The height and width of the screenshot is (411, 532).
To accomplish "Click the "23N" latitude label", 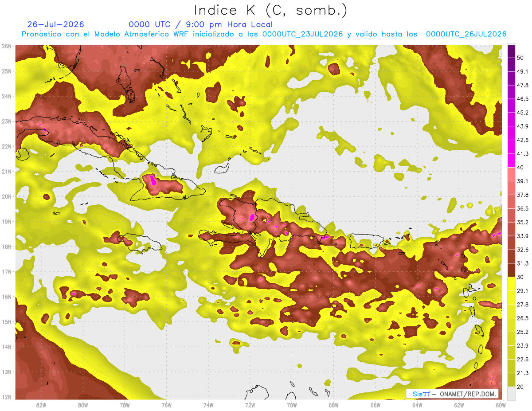I will pos(7,121).
